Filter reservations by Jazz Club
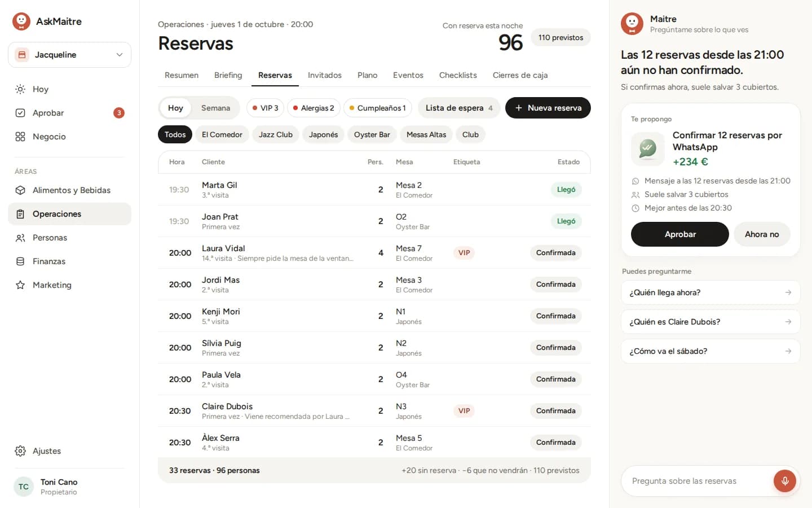Viewport: 812px width, 508px height. [276, 134]
